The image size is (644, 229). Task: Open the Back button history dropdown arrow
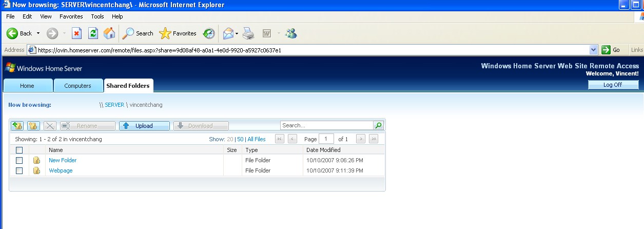[x=38, y=33]
